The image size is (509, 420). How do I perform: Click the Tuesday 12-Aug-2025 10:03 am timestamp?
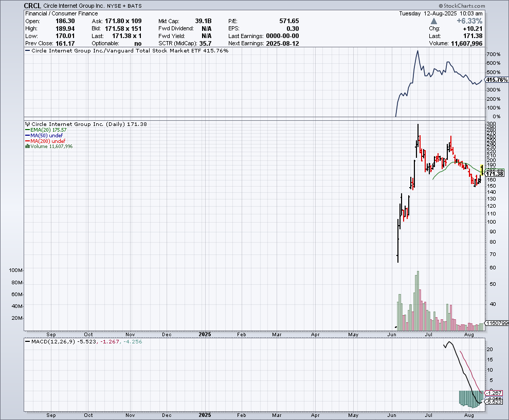point(441,13)
